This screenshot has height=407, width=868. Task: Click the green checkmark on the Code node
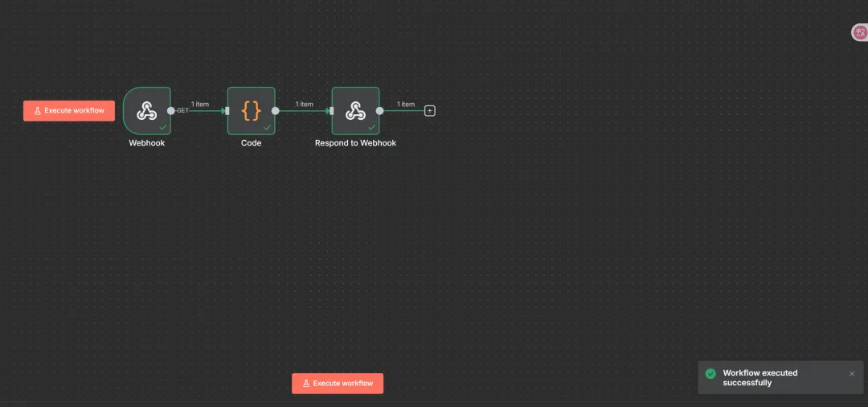pos(267,127)
